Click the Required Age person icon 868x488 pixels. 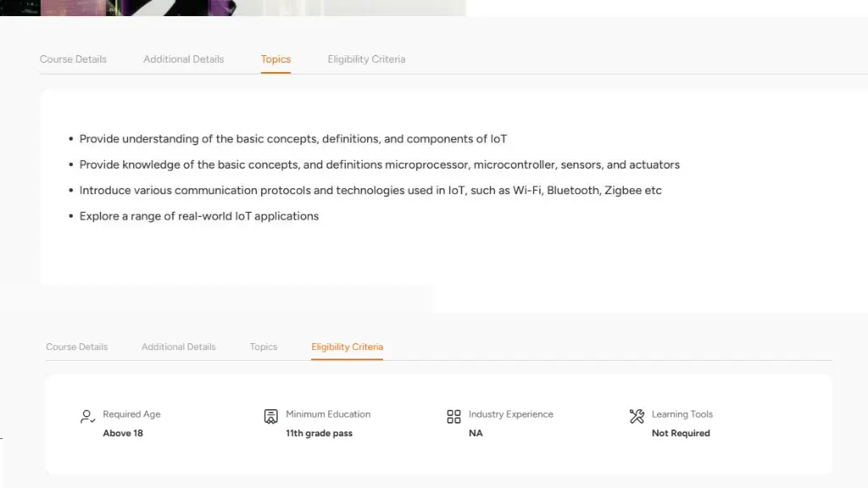[87, 416]
